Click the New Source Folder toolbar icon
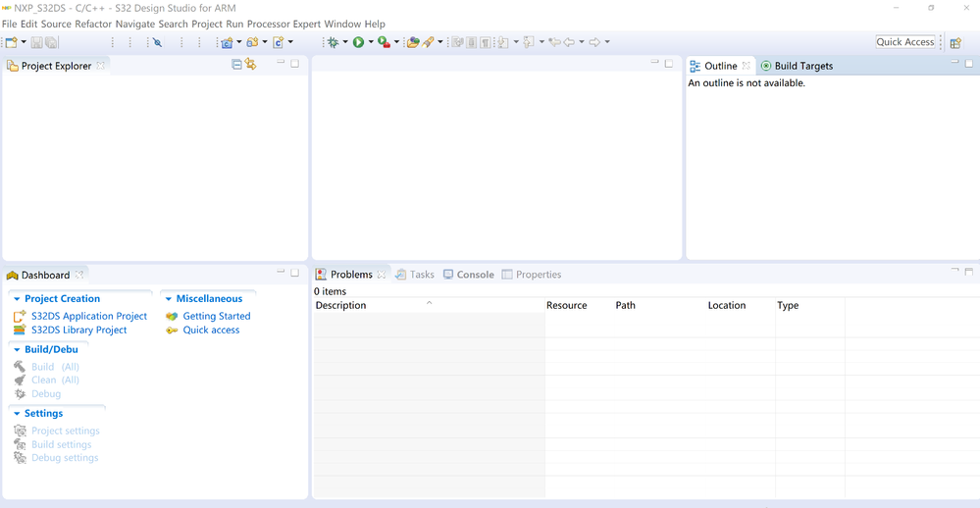The width and height of the screenshot is (980, 508). click(252, 42)
